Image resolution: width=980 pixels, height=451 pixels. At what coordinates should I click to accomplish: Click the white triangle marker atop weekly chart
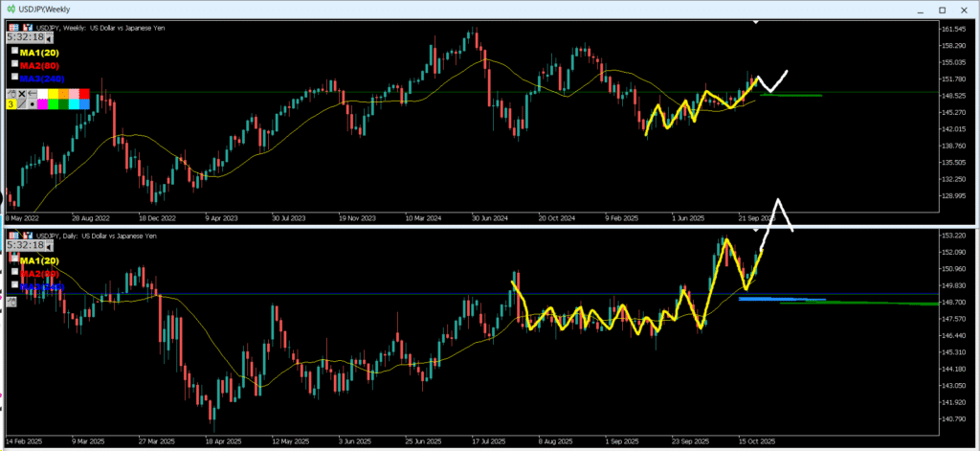(x=756, y=21)
